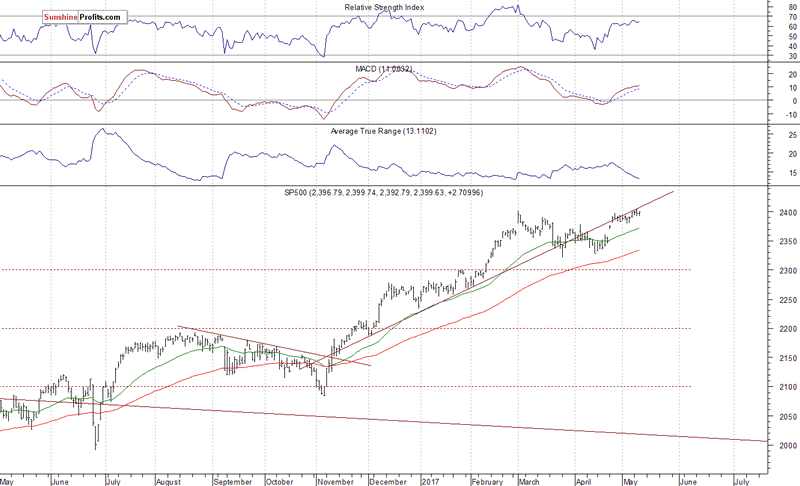
Task: Select the November month label
Action: (x=336, y=481)
